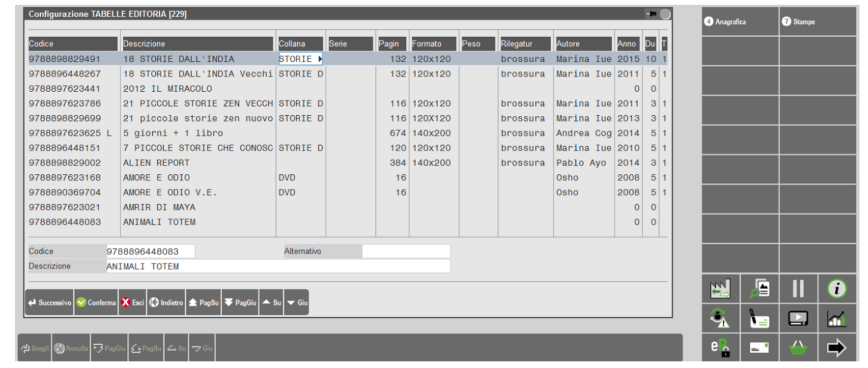Image resolution: width=868 pixels, height=368 pixels.
Task: Click the black right arrow icon
Action: [x=837, y=348]
